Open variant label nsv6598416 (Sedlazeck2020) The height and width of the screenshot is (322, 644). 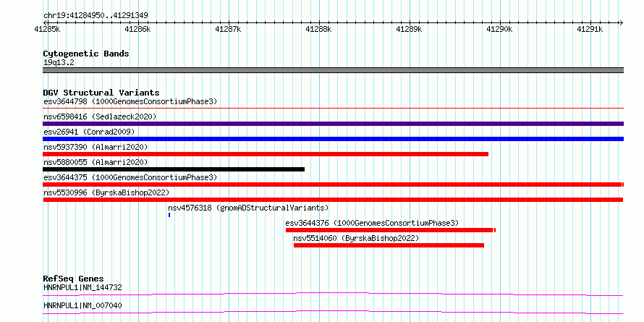pos(100,116)
